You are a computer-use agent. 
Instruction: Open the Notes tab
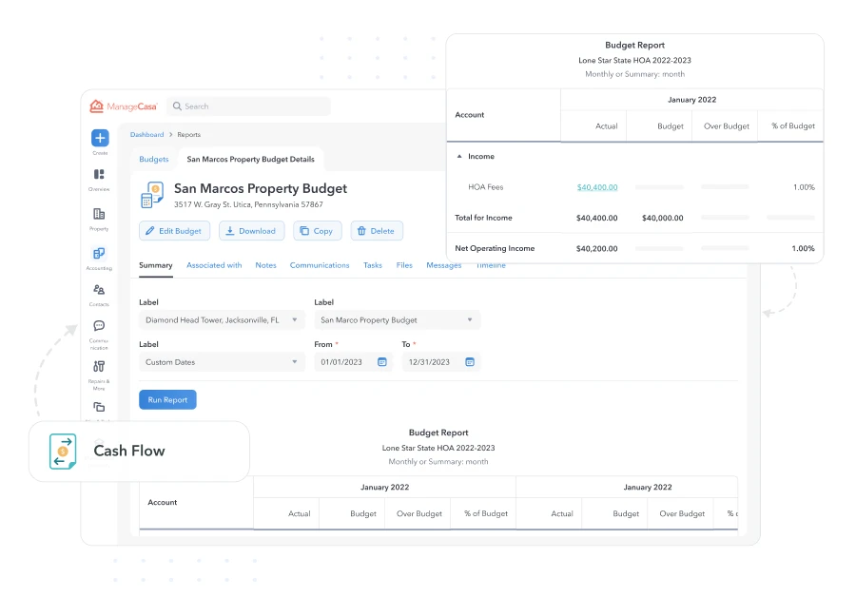tap(266, 265)
